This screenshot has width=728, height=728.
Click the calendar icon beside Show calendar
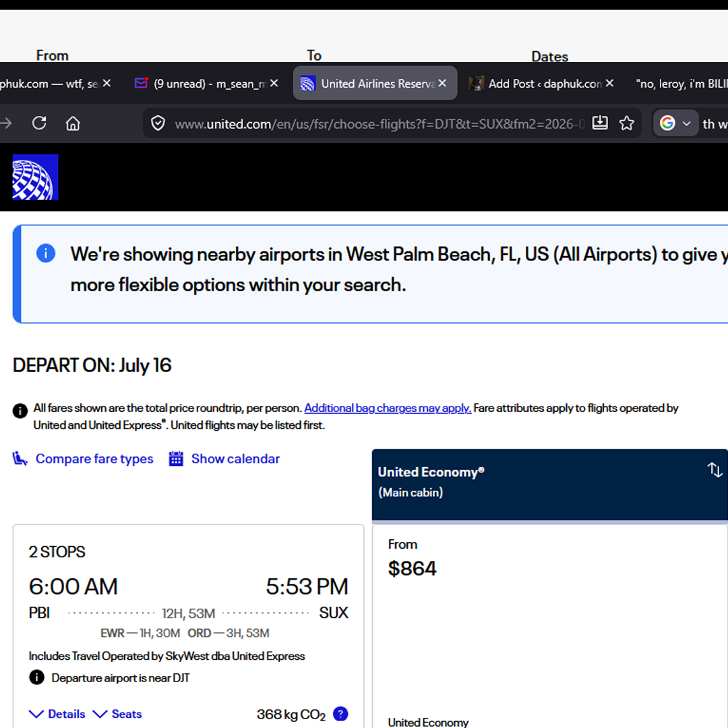[x=176, y=458]
